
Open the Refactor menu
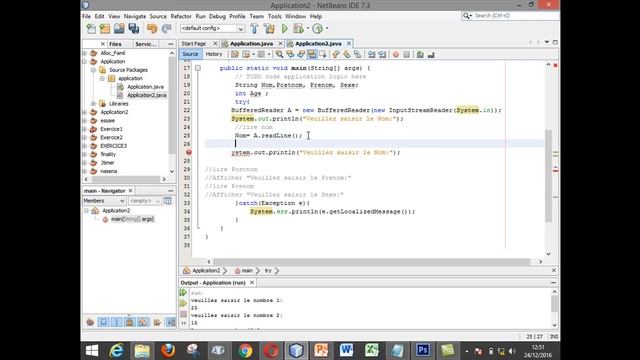point(181,16)
